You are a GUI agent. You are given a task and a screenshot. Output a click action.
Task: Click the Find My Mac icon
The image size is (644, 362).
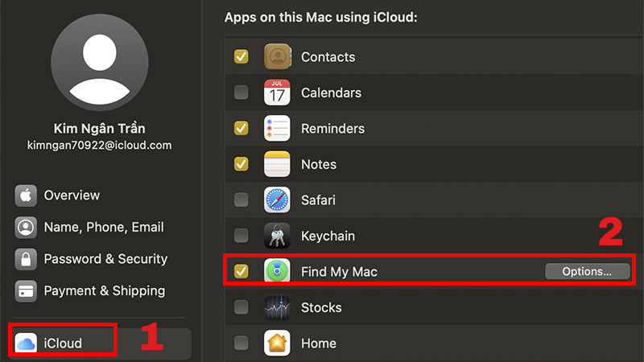point(278,272)
